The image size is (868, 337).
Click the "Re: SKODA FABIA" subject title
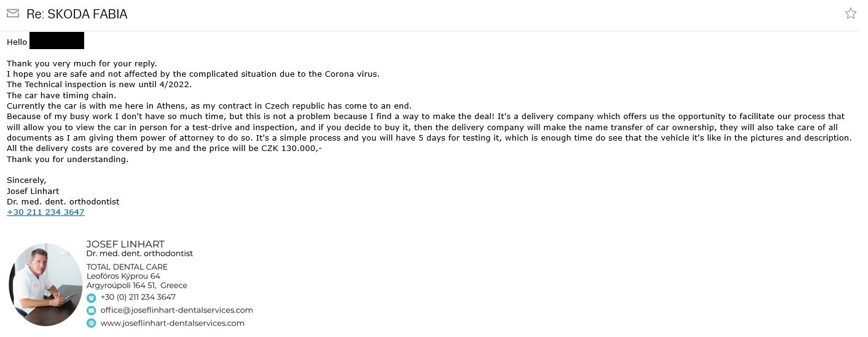[77, 14]
